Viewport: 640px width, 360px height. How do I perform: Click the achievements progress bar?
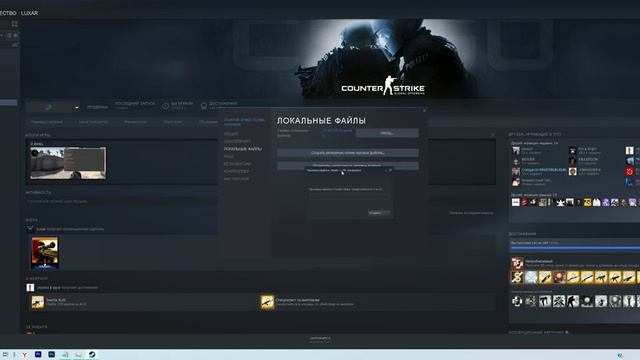coord(575,248)
